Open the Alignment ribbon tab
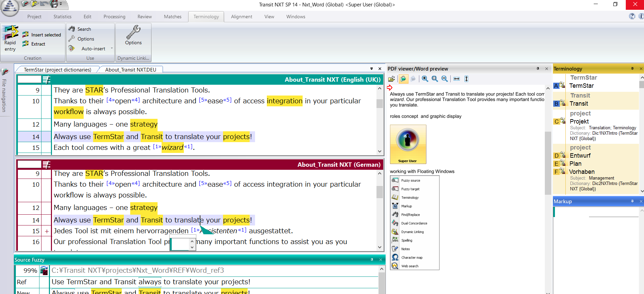The image size is (644, 294). [x=242, y=17]
